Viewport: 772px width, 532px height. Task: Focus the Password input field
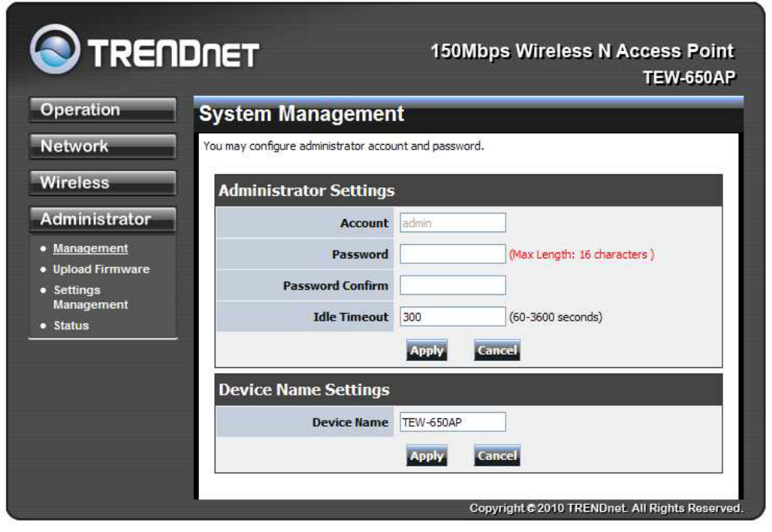point(452,254)
